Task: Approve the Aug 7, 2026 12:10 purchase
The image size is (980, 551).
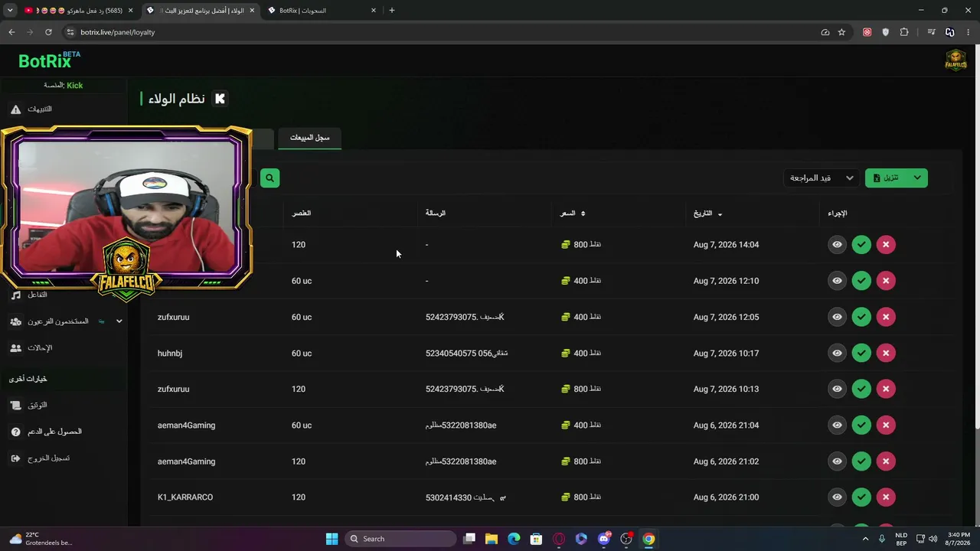Action: click(x=861, y=281)
